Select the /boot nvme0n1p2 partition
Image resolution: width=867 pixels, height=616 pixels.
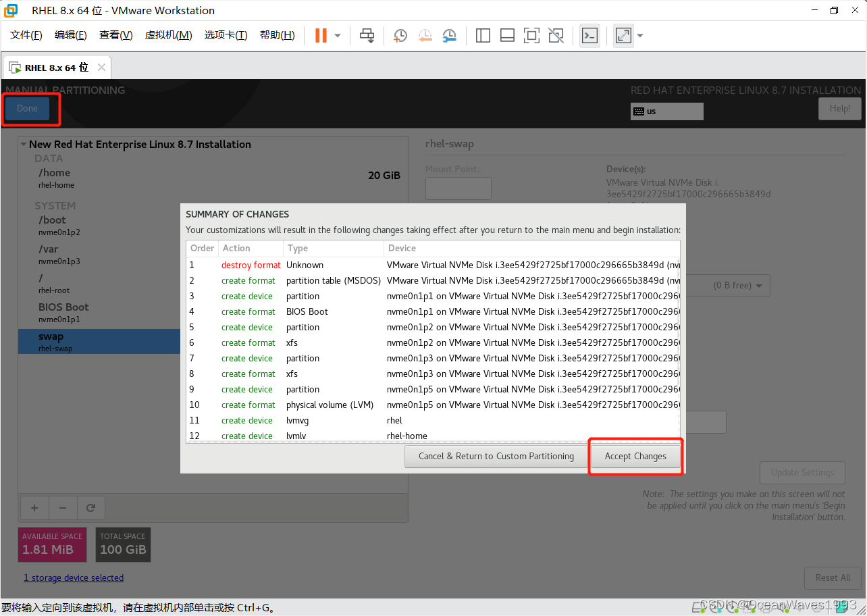(x=213, y=226)
